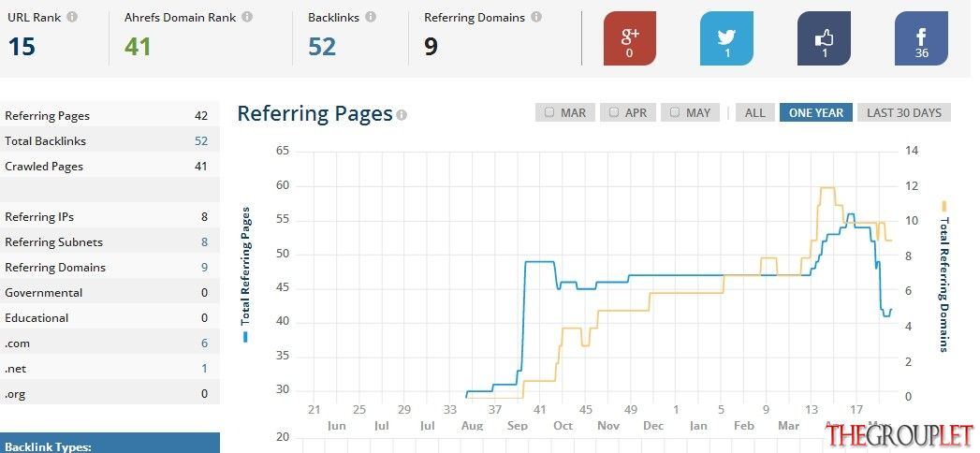Click the Ahrefs Domain Rank info icon

tap(247, 17)
